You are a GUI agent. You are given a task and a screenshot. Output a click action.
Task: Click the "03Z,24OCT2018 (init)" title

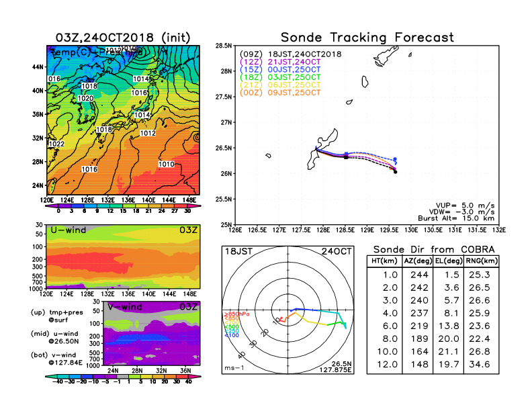click(x=123, y=38)
